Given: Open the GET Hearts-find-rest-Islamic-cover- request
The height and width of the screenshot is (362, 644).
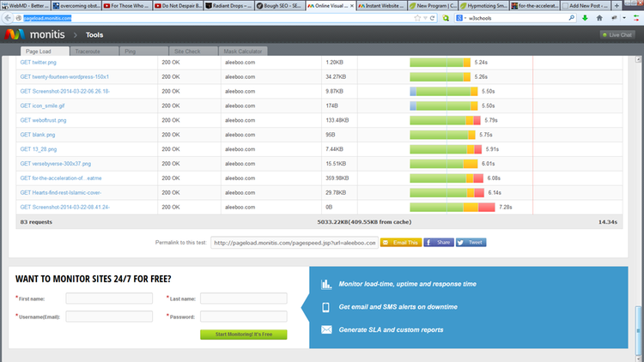Looking at the screenshot, I should (x=61, y=192).
